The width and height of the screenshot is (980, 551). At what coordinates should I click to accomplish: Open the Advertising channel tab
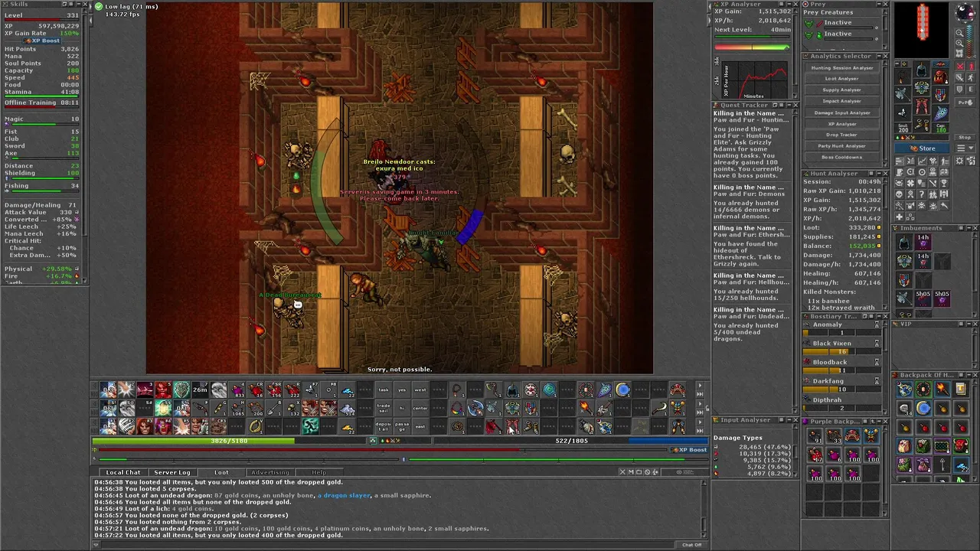[x=270, y=472]
